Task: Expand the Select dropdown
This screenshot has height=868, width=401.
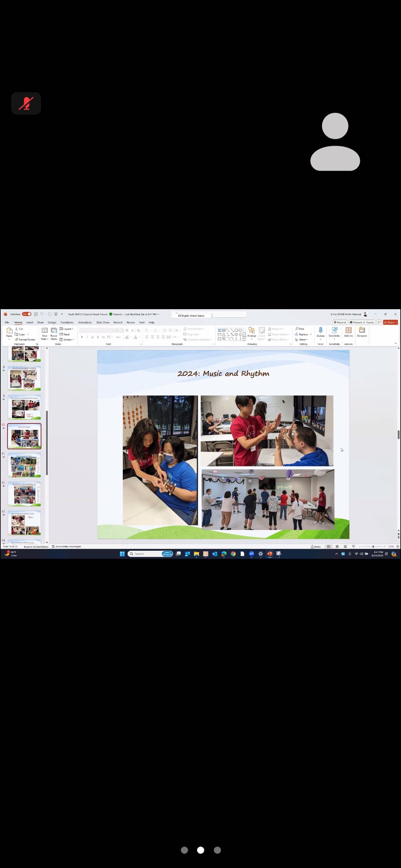Action: tap(301, 340)
